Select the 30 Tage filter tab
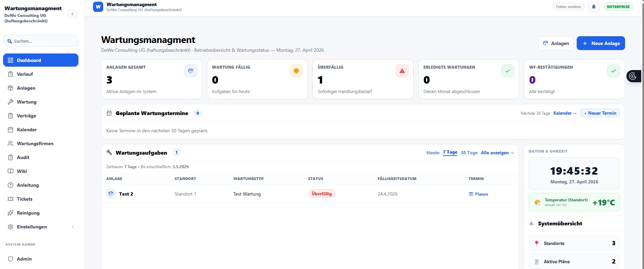Image resolution: width=644 pixels, height=269 pixels. [x=469, y=153]
